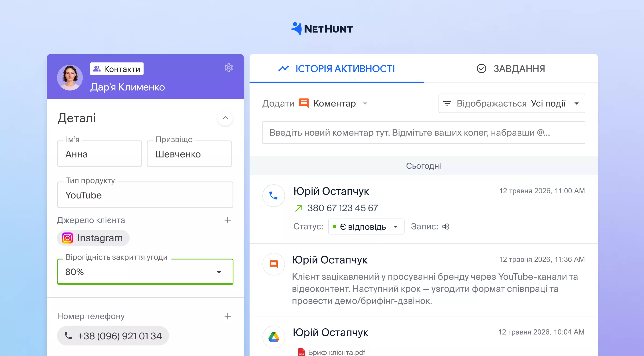This screenshot has width=644, height=356.
Task: Click the checkmark circle icon by Завдання
Action: tap(481, 69)
